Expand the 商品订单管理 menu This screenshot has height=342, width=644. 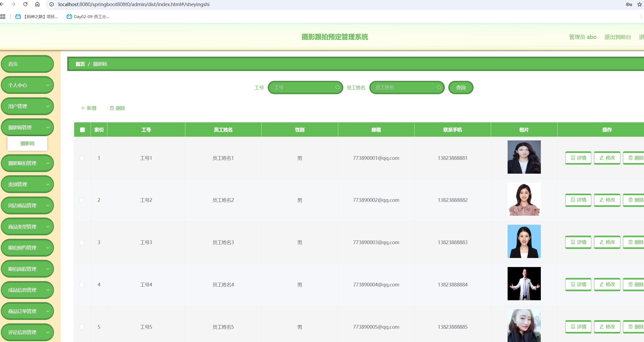(x=27, y=311)
